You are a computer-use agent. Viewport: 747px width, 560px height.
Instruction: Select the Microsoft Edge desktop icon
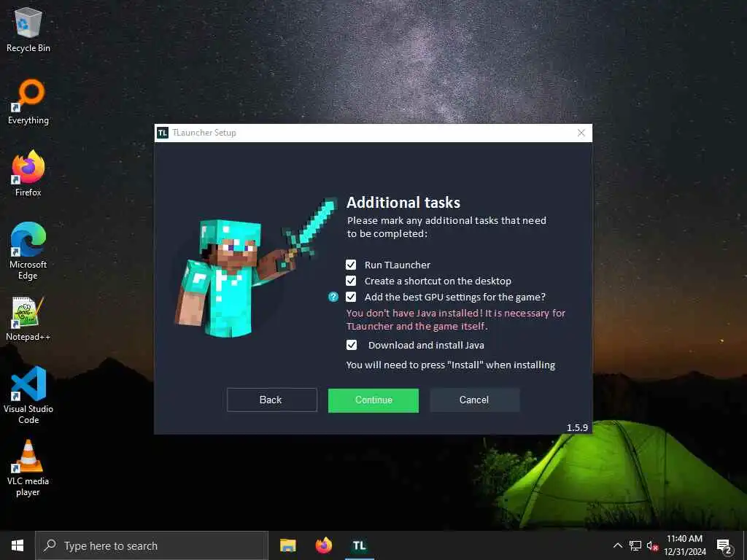coord(28,251)
